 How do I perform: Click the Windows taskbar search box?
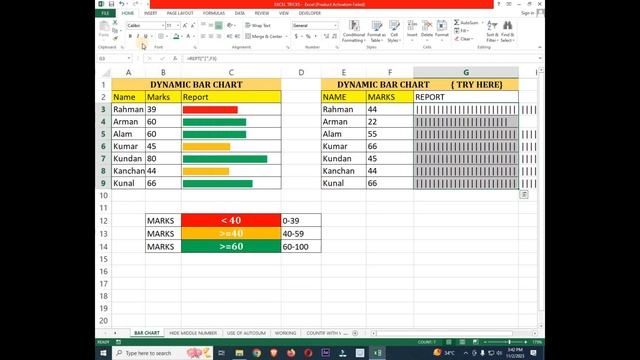click(162, 353)
